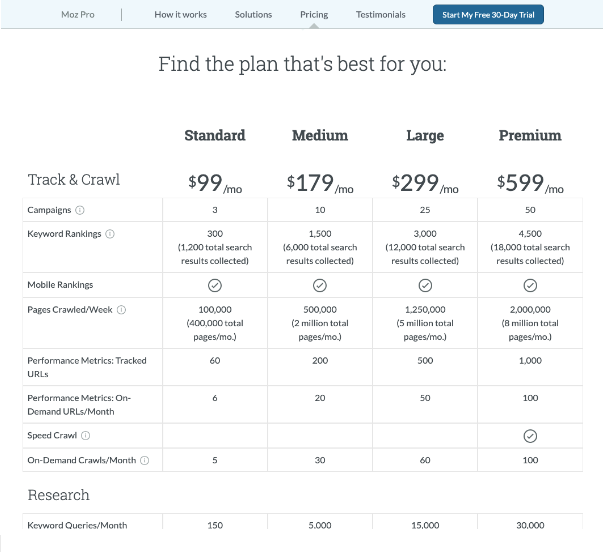604x555 pixels.
Task: Click Start My Free 30-Day Trial button
Action: [488, 15]
